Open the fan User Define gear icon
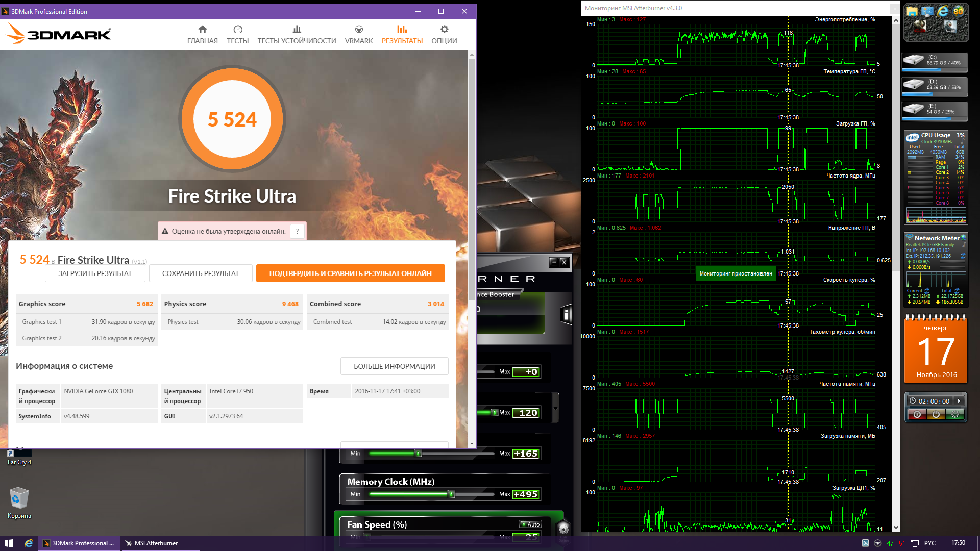 [563, 529]
